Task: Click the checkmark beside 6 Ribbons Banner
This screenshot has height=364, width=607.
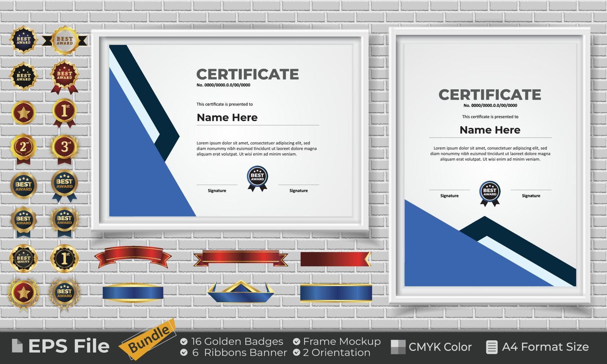Action: click(184, 352)
